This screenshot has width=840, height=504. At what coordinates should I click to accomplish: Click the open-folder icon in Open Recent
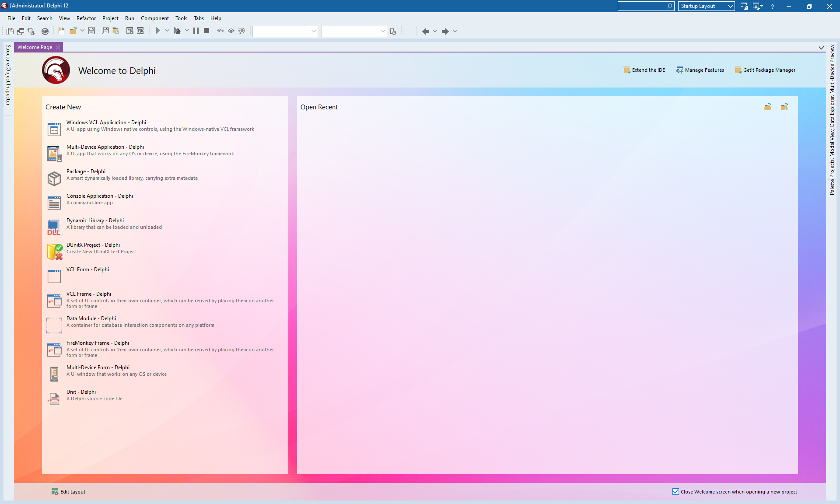point(768,107)
